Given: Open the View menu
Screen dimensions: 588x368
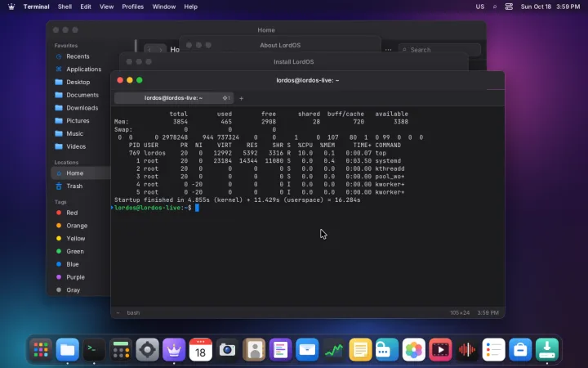Looking at the screenshot, I should (x=106, y=7).
